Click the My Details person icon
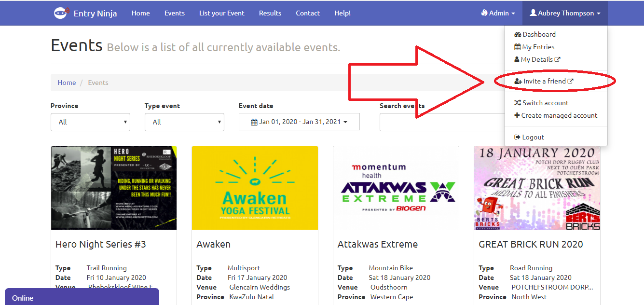 coord(517,59)
